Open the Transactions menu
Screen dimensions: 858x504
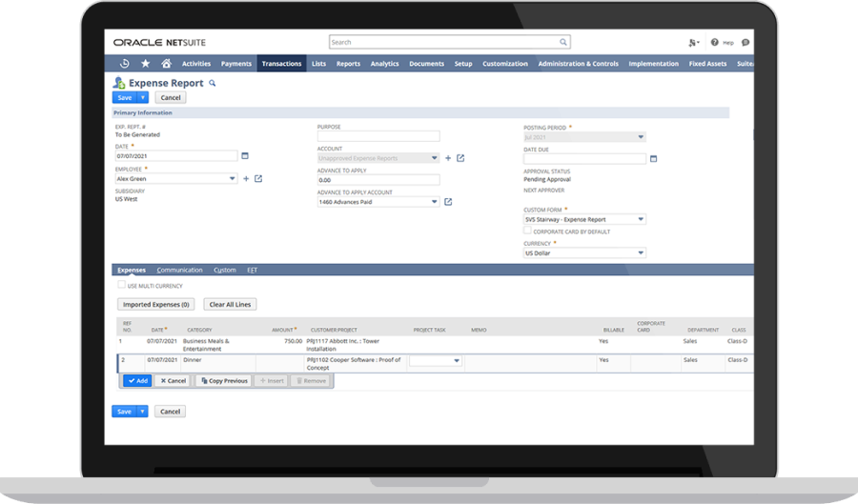(x=282, y=64)
